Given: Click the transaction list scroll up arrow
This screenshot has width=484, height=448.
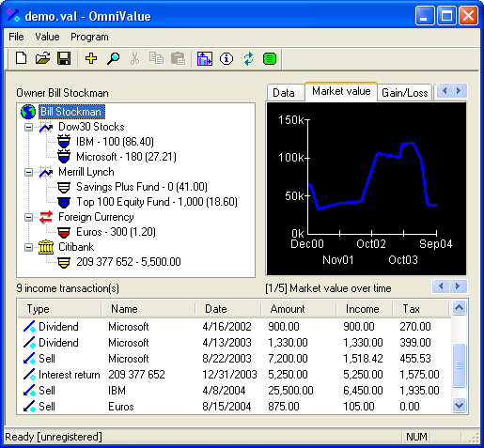Looking at the screenshot, I should point(460,308).
